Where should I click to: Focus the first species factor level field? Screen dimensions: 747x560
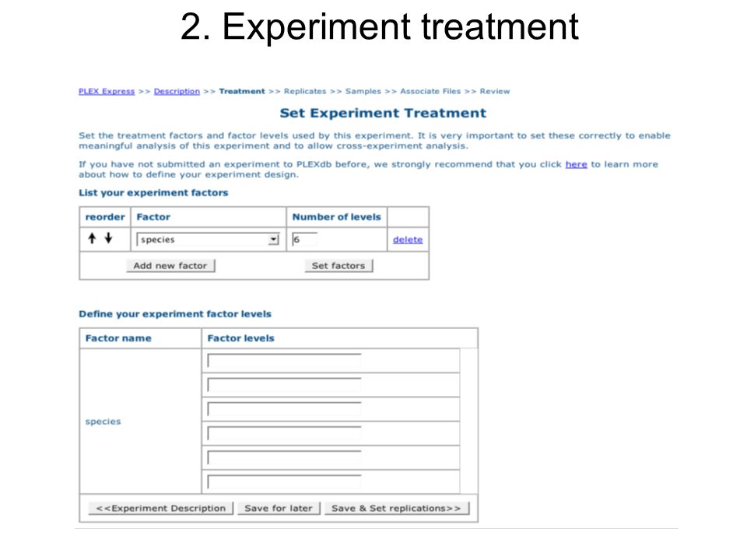(285, 361)
